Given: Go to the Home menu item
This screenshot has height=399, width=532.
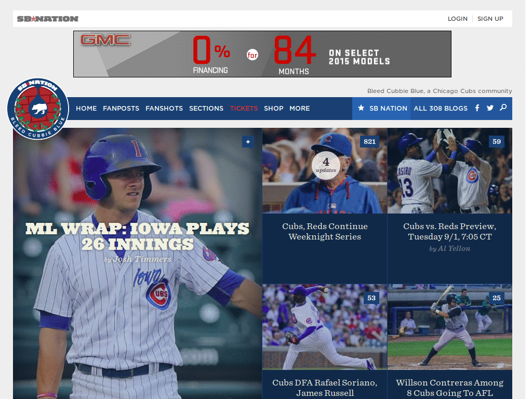Looking at the screenshot, I should pos(86,108).
